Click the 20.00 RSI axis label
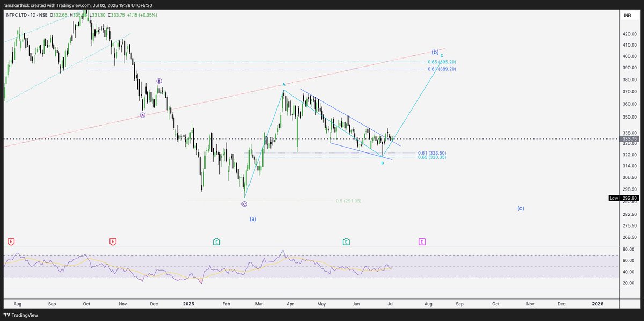The height and width of the screenshot is (321, 644). pos(629,283)
